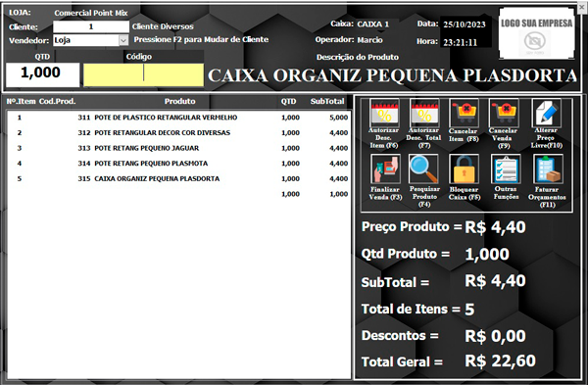Click Total Geral value R$ 22,60
This screenshot has height=385, width=588.
tap(500, 361)
